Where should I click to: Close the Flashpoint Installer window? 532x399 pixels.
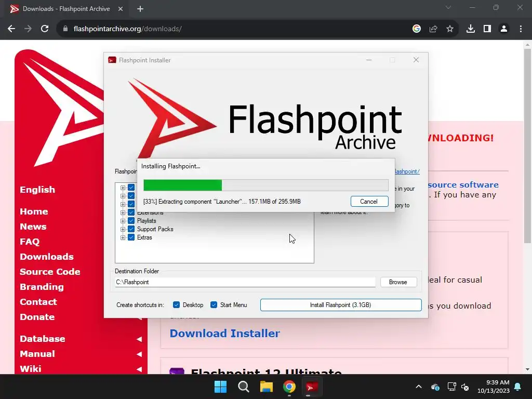coord(416,60)
